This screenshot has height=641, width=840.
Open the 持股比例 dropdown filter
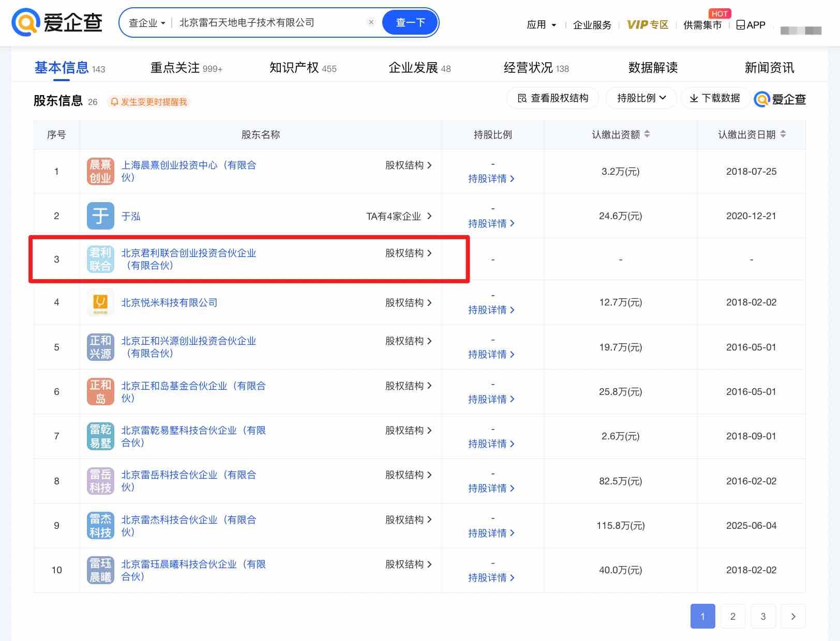point(640,98)
